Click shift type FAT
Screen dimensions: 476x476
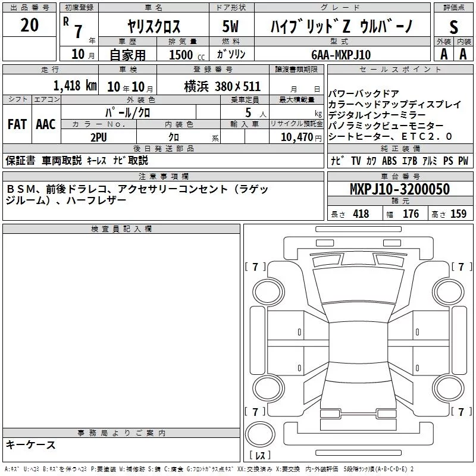[x=17, y=124]
